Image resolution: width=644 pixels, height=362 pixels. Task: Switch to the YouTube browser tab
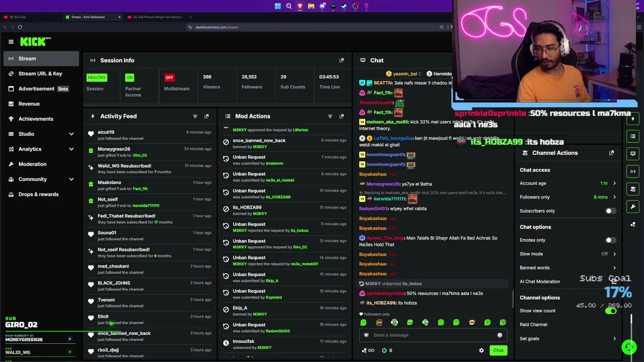tap(30, 17)
